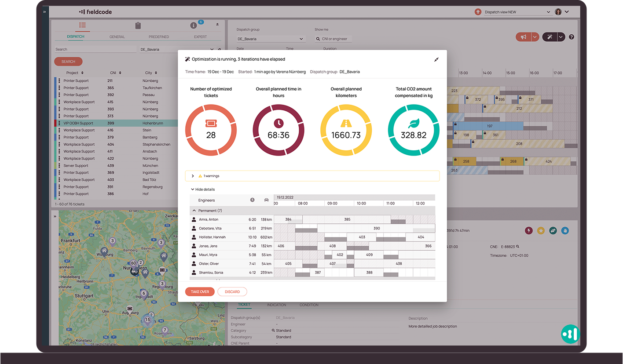Click the yellow star ticket icon
Screen dimensions: 623x364
point(541,230)
